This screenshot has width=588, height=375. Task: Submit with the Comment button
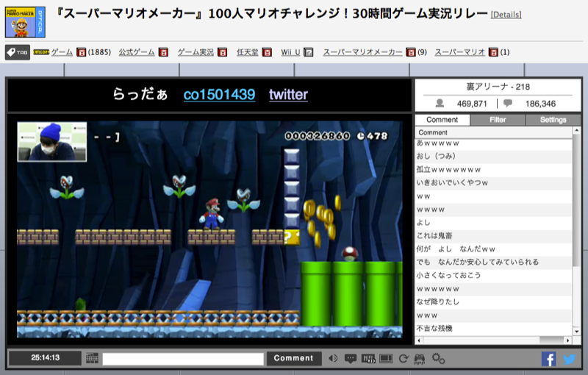pyautogui.click(x=293, y=358)
